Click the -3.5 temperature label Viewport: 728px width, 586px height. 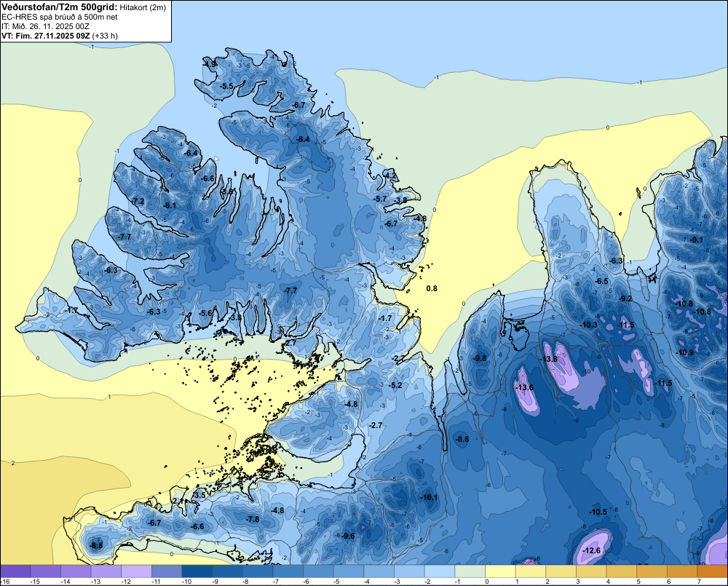click(x=199, y=495)
